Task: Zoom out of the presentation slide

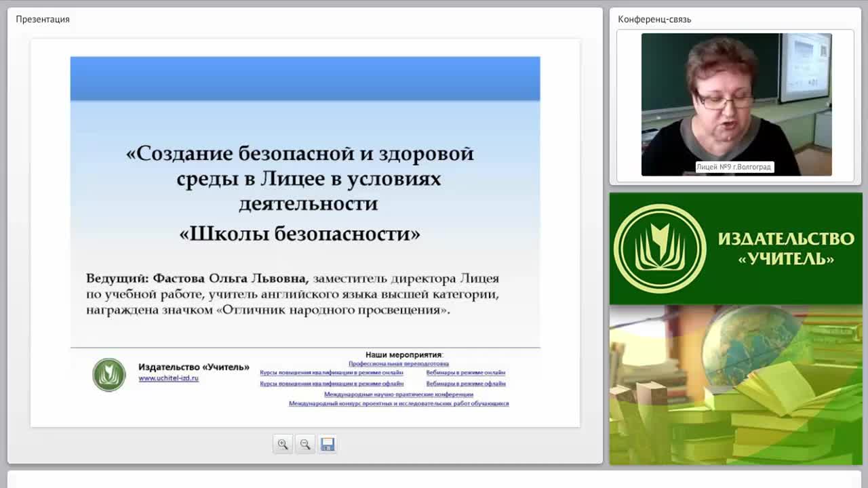Action: pyautogui.click(x=305, y=444)
